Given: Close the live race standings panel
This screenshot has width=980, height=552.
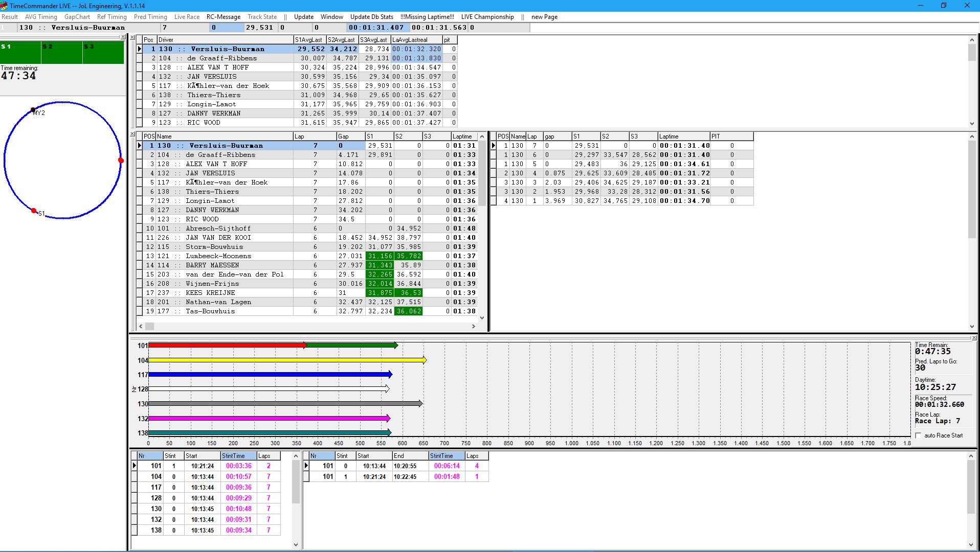Looking at the screenshot, I should coord(133,134).
